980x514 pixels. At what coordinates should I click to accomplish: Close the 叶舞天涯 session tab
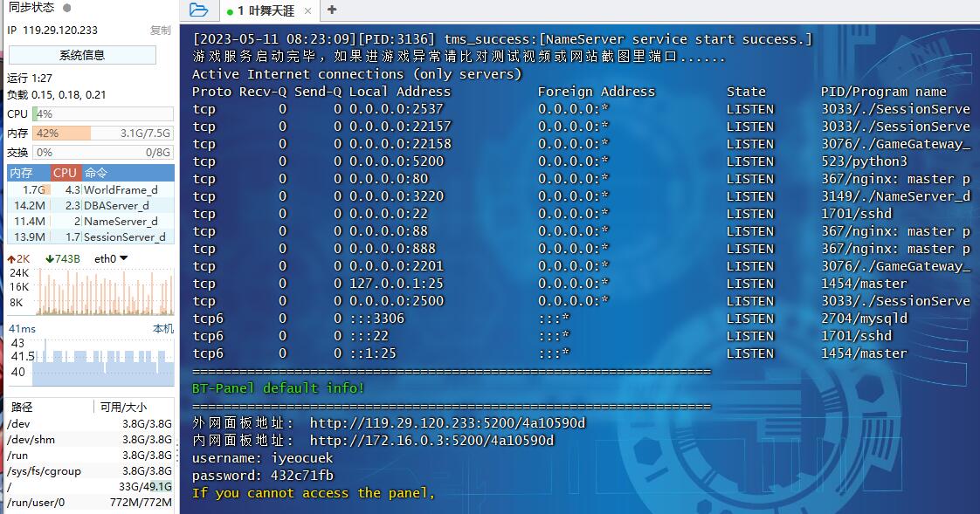click(307, 11)
